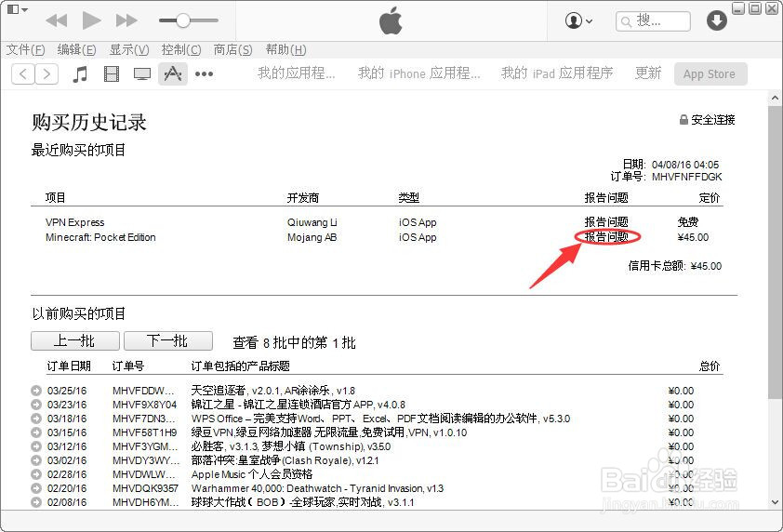Open the account user dropdown
Image resolution: width=783 pixels, height=532 pixels.
click(578, 21)
